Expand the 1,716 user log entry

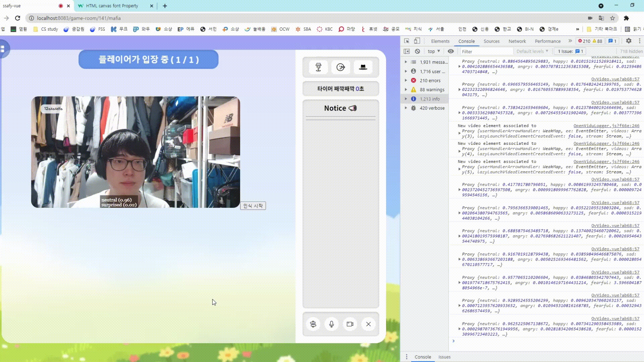coord(405,71)
